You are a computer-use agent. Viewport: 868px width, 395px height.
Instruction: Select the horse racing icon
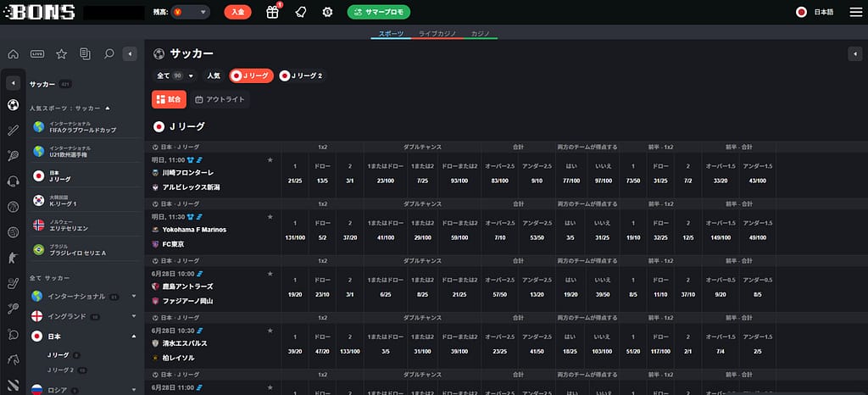coord(14,359)
